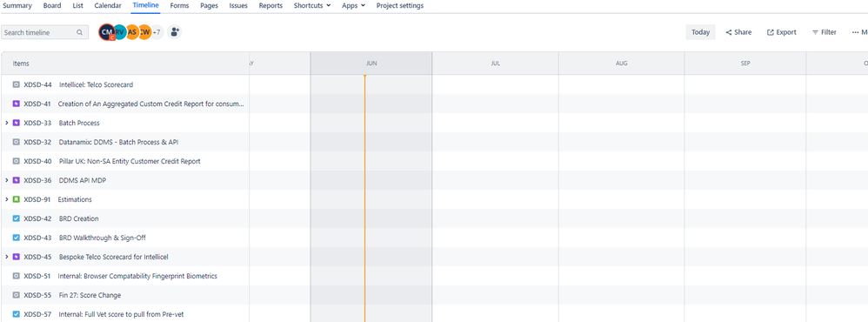Image resolution: width=868 pixels, height=322 pixels.
Task: Filter by AS user avatar
Action: pyautogui.click(x=131, y=32)
